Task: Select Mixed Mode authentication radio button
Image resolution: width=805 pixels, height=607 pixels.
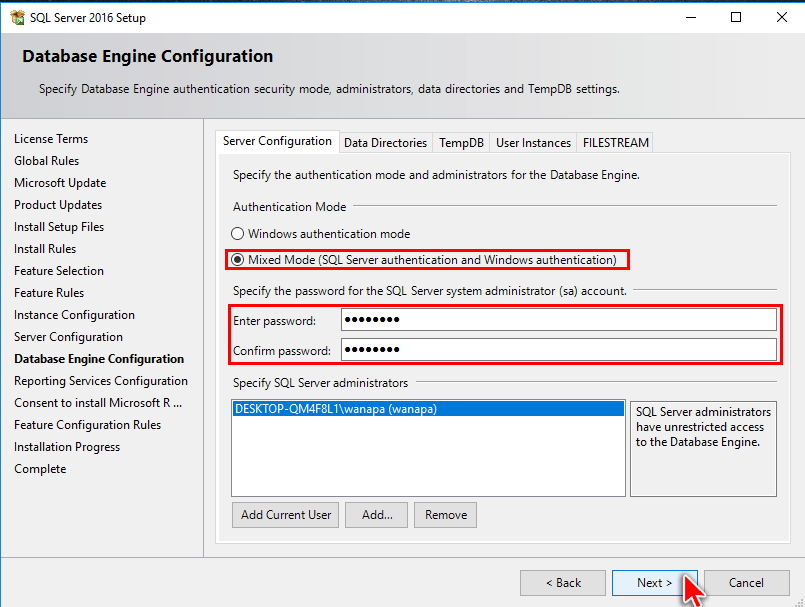Action: coord(237,260)
